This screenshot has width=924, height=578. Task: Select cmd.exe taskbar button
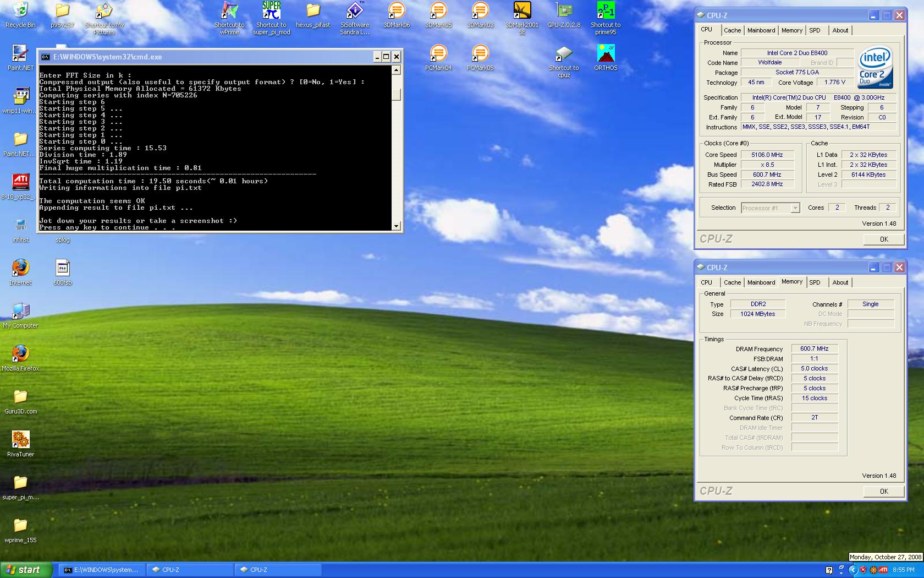102,570
